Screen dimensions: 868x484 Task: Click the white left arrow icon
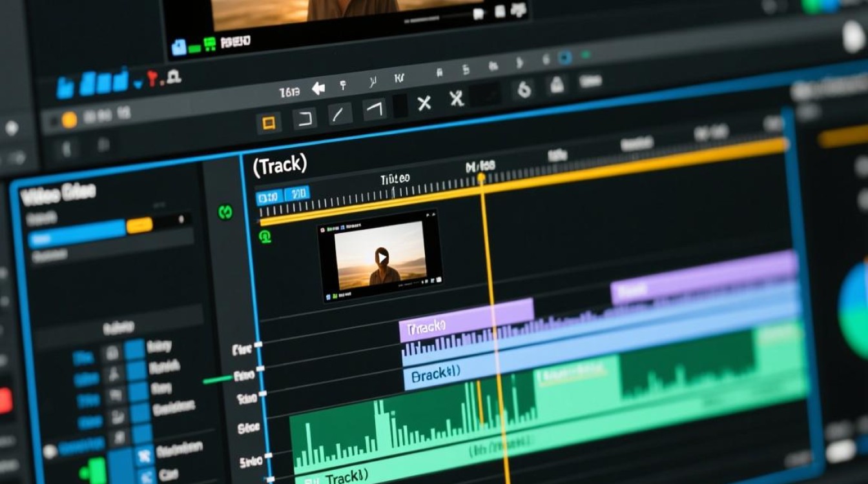[318, 88]
